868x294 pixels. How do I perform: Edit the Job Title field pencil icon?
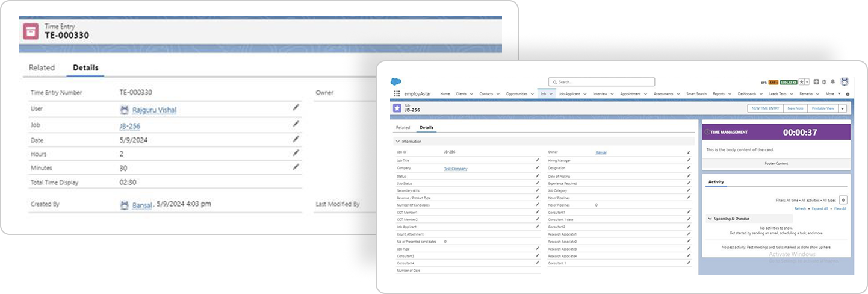tap(538, 160)
